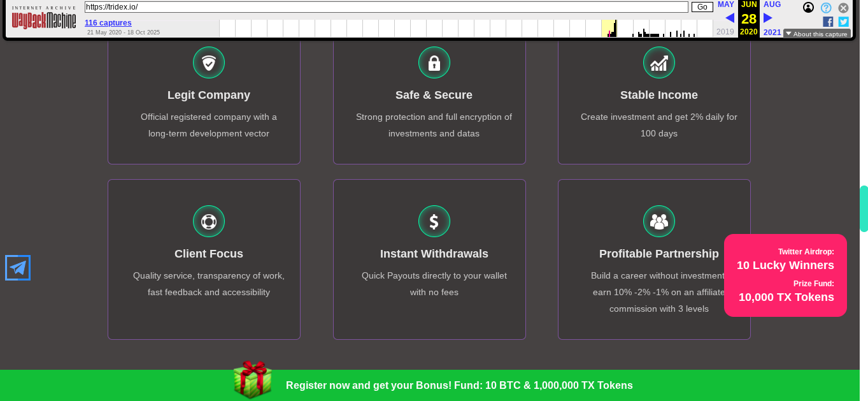This screenshot has height=401, width=868.
Task: Go to previous capture arrow
Action: (x=730, y=18)
